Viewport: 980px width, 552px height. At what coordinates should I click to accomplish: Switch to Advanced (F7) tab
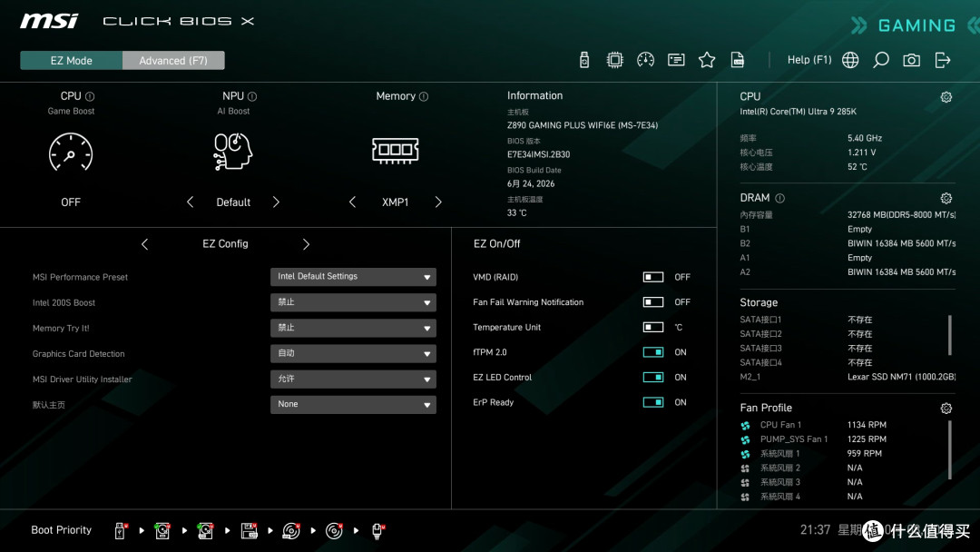pyautogui.click(x=173, y=61)
